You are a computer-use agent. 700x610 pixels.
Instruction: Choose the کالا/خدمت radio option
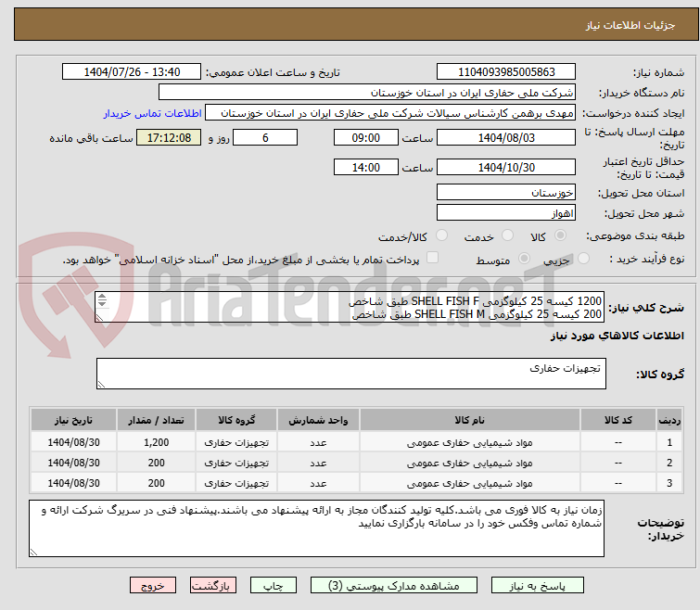pos(442,236)
